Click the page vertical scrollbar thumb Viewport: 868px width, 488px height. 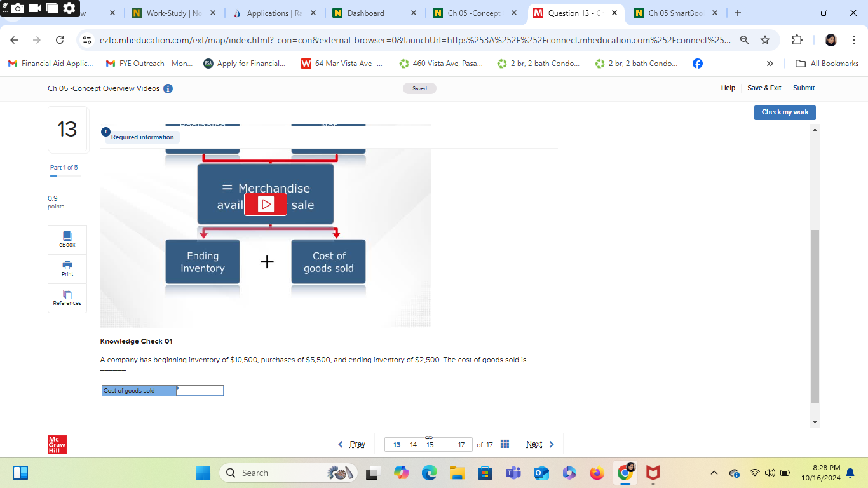(815, 316)
